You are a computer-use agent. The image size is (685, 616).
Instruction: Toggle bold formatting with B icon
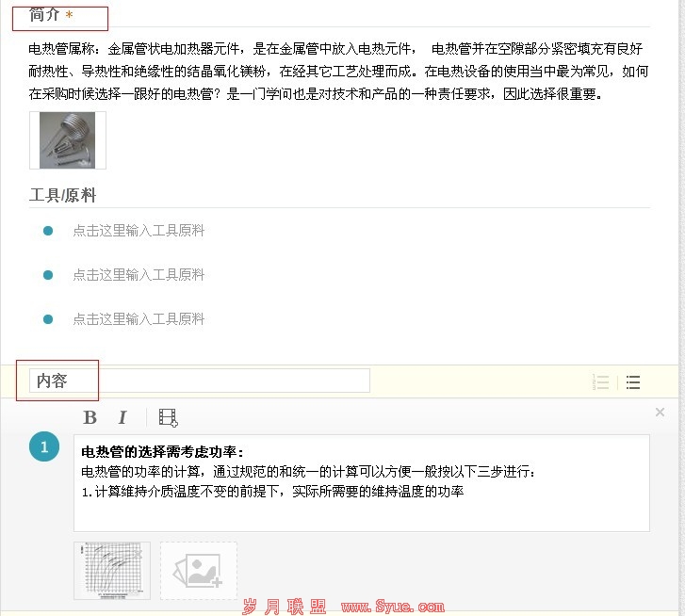point(90,417)
